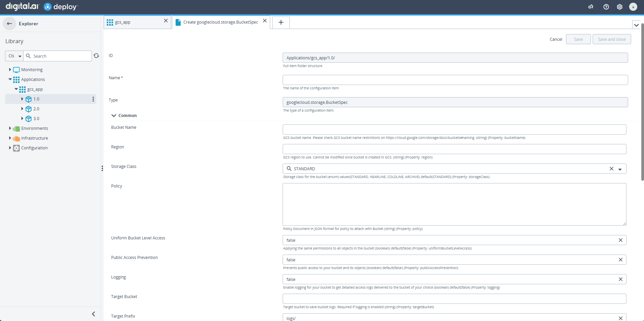Image resolution: width=644 pixels, height=321 pixels.
Task: Expand the Configuration tree node
Action: point(10,148)
